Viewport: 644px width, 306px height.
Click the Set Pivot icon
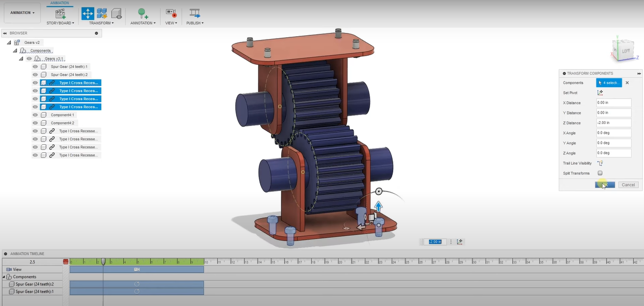coord(600,93)
